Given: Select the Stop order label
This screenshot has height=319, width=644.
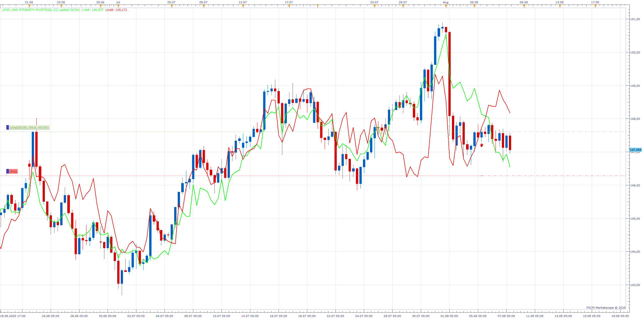Looking at the screenshot, I should click(x=13, y=171).
